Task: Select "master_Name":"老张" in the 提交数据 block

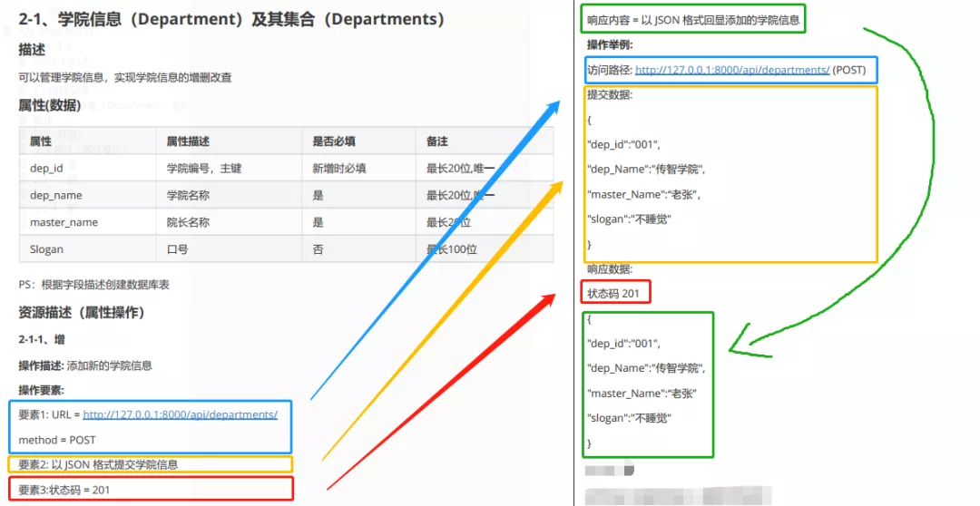Action: point(643,194)
